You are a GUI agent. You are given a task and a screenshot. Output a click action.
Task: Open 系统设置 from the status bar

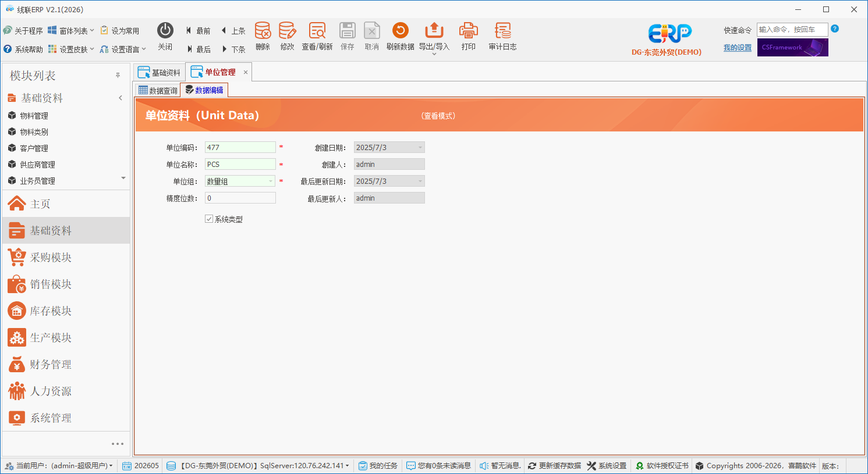[x=607, y=465]
